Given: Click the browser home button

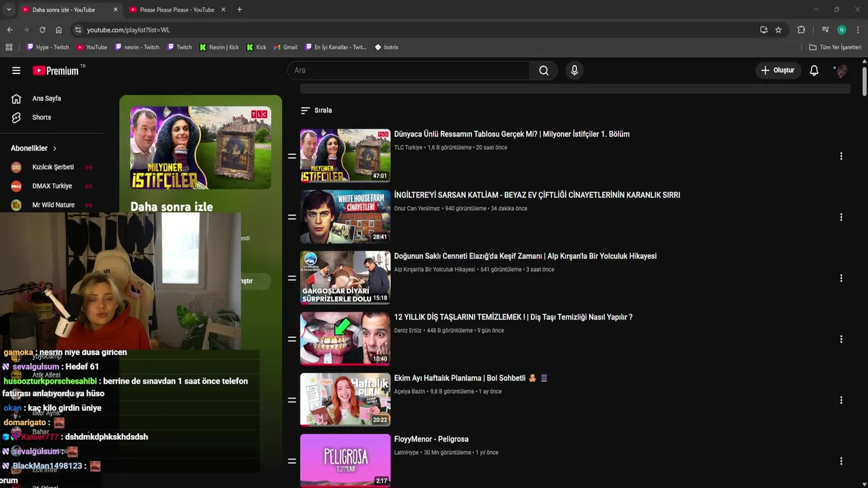Looking at the screenshot, I should tap(58, 30).
